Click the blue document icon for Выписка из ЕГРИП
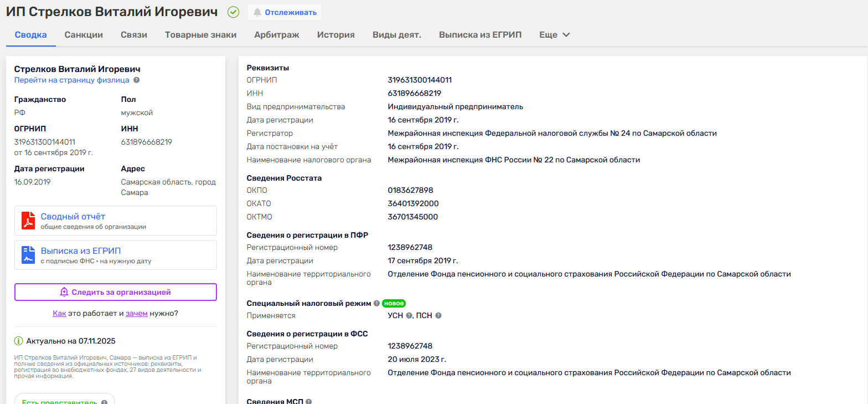Viewport: 868px width, 404px height. click(x=28, y=255)
